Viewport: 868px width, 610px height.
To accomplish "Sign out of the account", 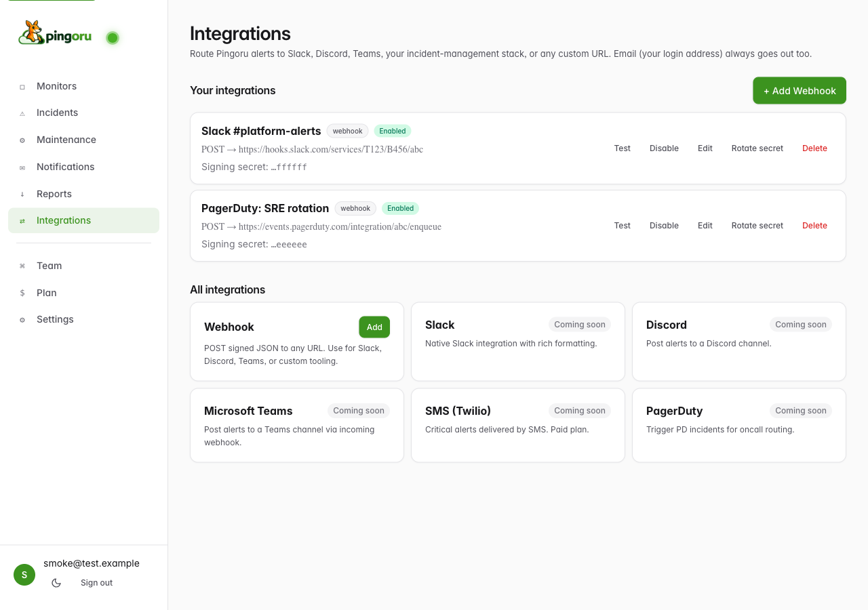I will pos(96,582).
